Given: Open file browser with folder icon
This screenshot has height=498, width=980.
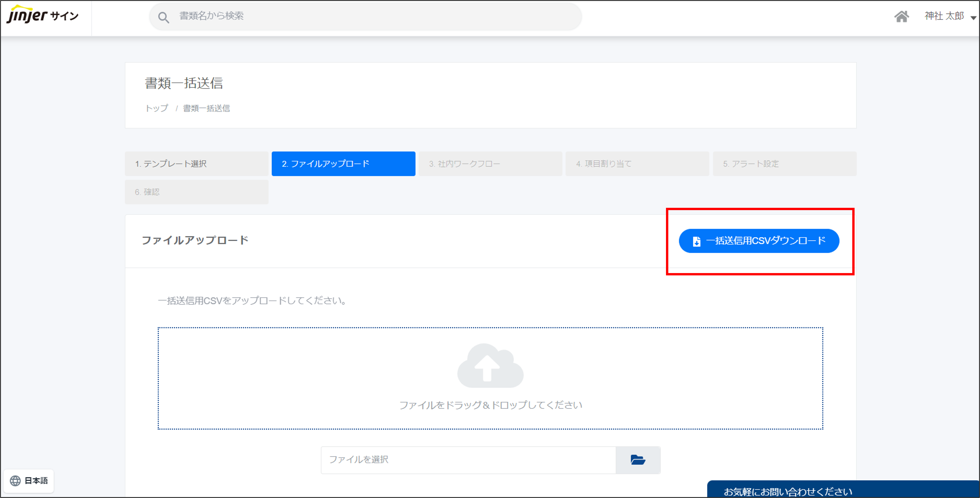Looking at the screenshot, I should click(638, 460).
